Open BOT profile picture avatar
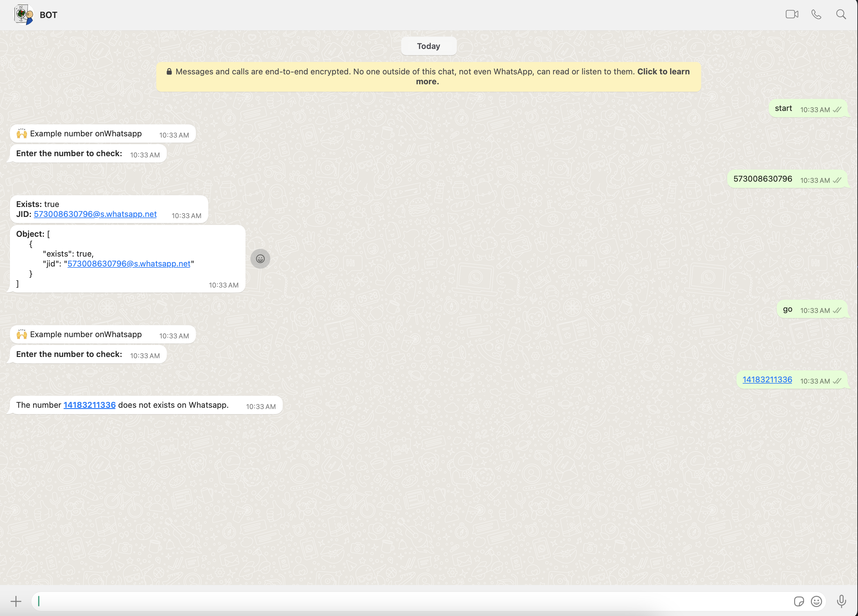Screen dimensions: 858x616 tap(24, 15)
